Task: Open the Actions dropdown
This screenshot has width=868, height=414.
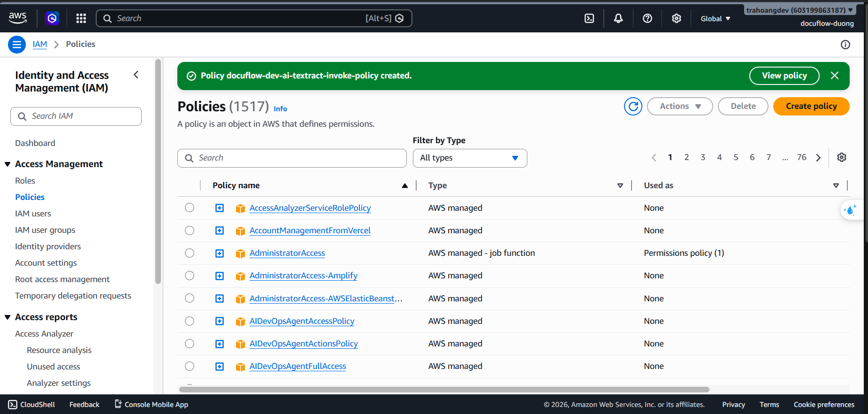Action: pyautogui.click(x=680, y=107)
